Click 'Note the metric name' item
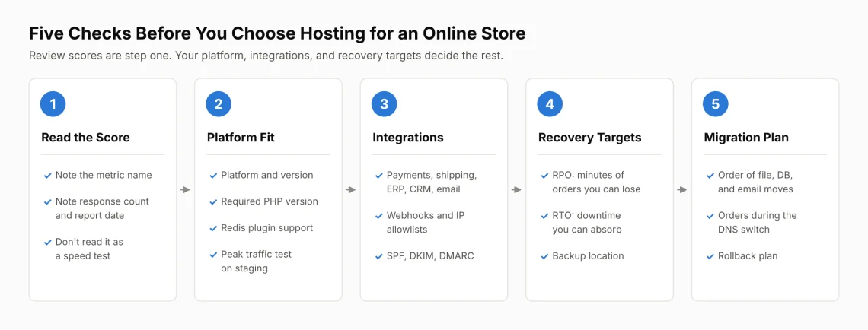 tap(104, 175)
